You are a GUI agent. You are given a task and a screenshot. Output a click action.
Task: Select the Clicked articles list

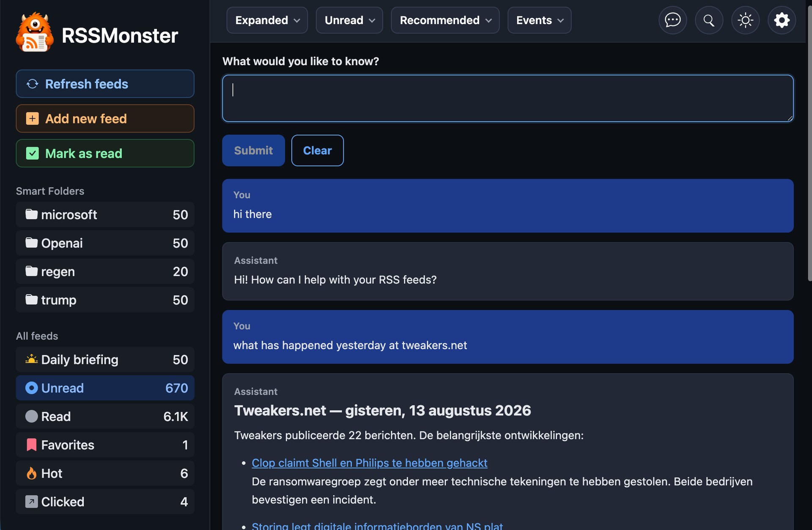click(x=105, y=502)
